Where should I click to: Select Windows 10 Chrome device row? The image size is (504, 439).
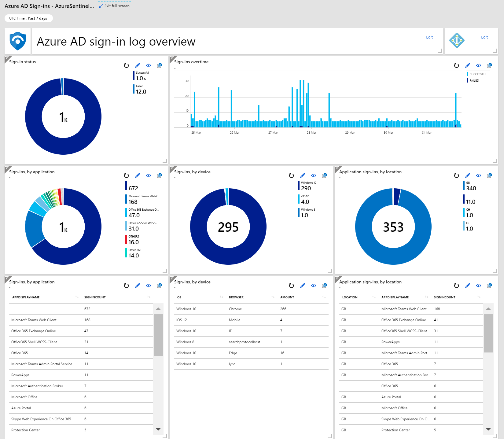(x=251, y=309)
